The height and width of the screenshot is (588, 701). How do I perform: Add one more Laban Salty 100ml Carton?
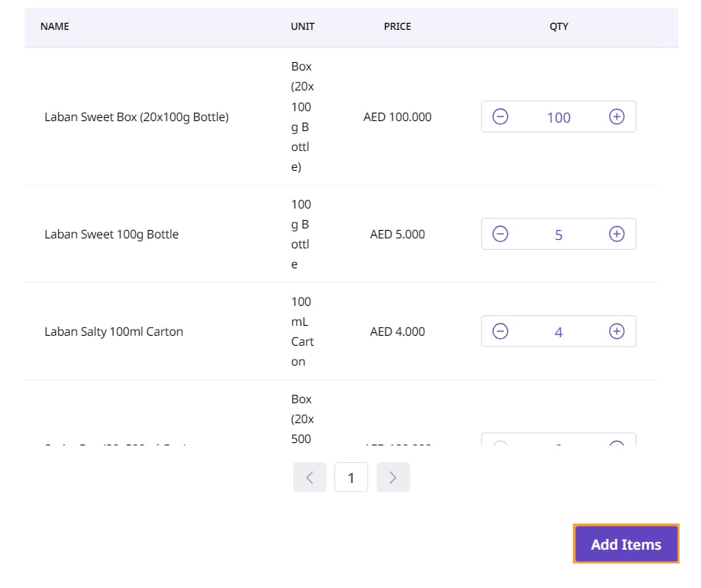coord(617,332)
